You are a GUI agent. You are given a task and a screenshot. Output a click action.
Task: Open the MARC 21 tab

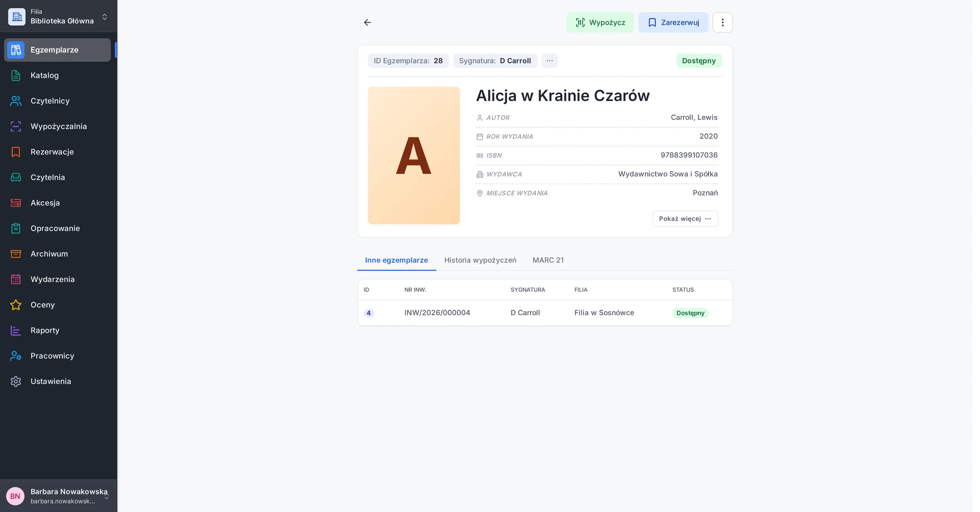click(548, 260)
